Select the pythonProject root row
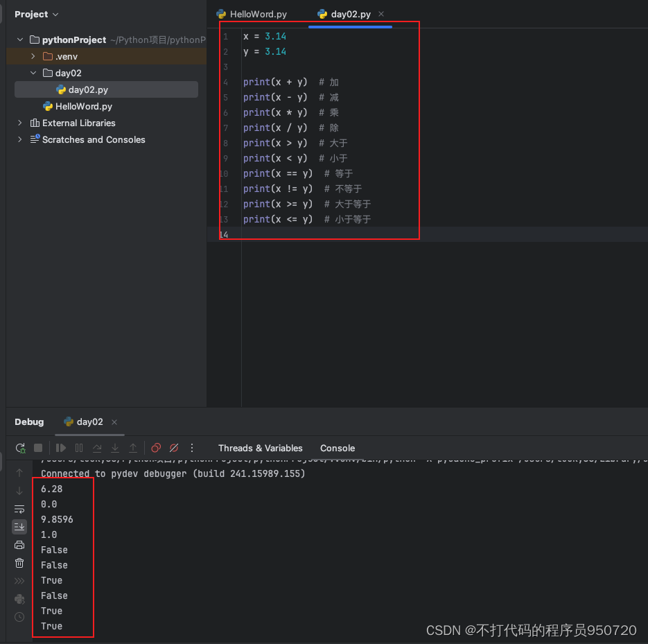Image resolution: width=648 pixels, height=644 pixels. tap(106, 40)
